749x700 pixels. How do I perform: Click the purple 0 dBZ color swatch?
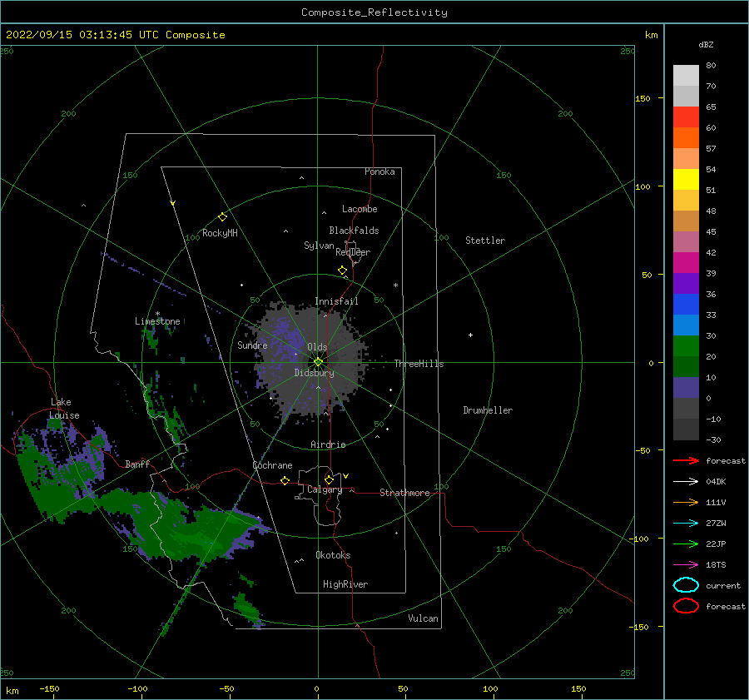coord(686,388)
